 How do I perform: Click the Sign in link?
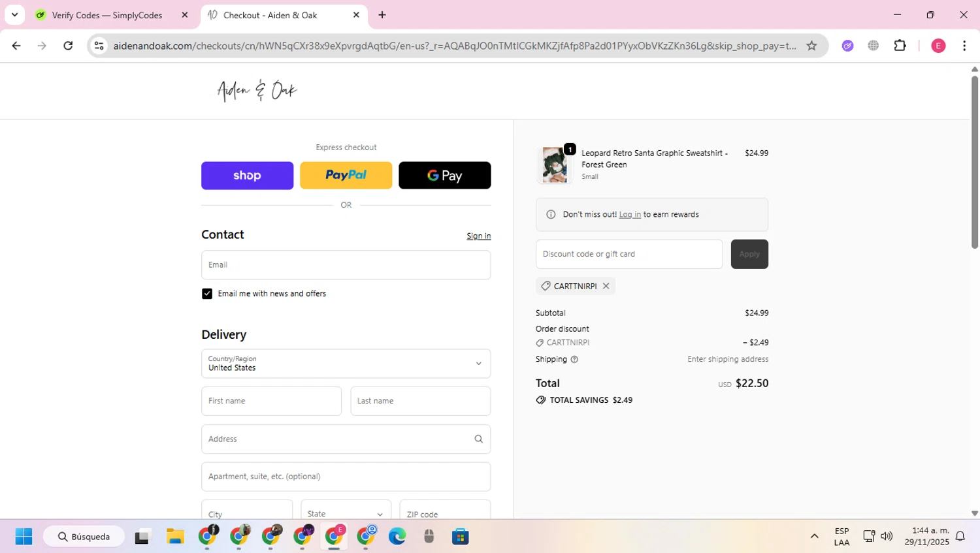(478, 236)
